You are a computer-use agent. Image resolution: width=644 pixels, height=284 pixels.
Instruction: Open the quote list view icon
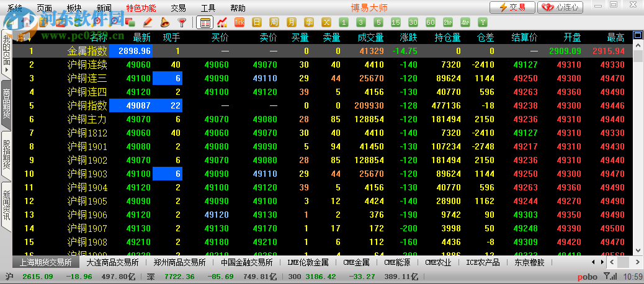(x=205, y=22)
